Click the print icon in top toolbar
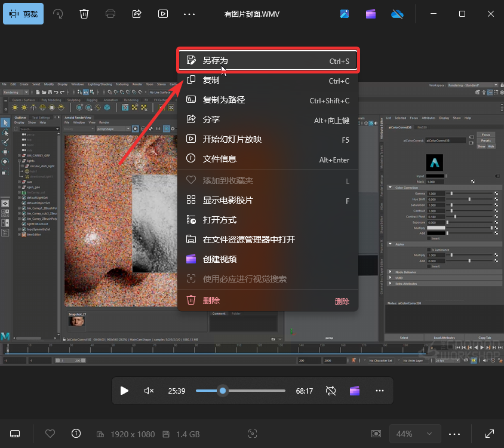 tap(110, 14)
